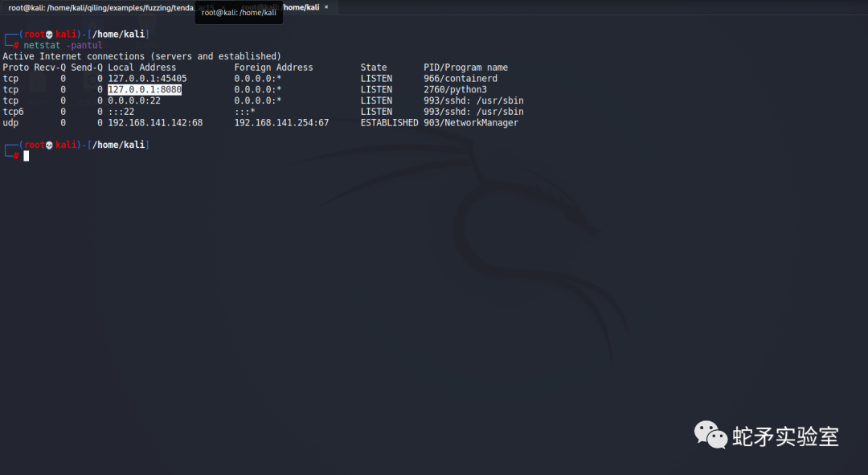Click the :::22 tcp6 local address
868x475 pixels.
click(121, 112)
